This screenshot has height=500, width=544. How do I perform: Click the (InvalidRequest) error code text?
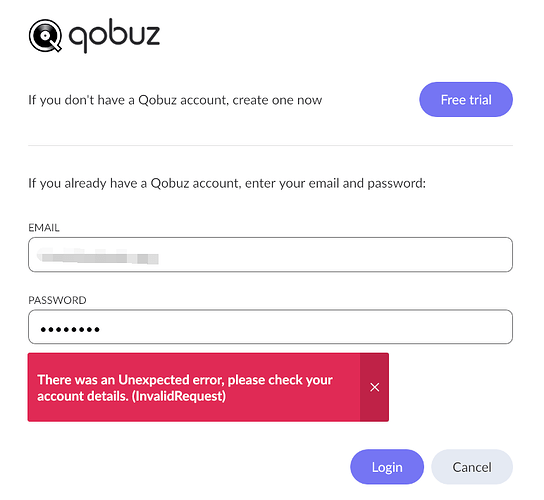pos(179,396)
